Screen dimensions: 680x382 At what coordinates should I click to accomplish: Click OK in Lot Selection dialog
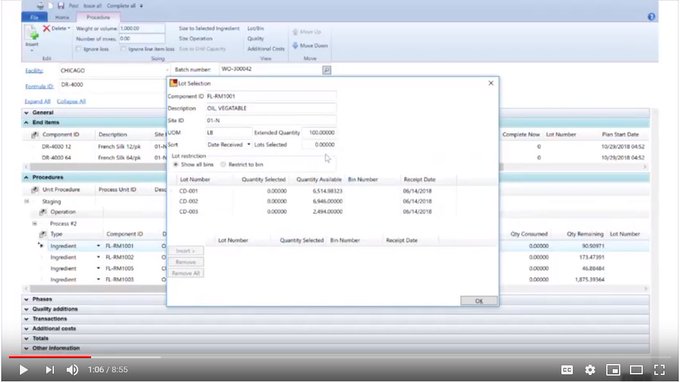479,300
